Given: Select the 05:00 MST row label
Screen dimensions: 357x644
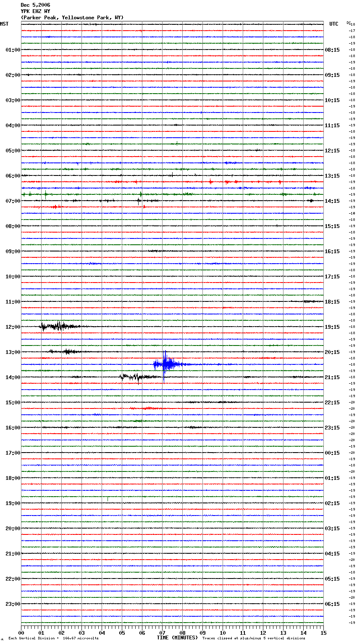Looking at the screenshot, I should tap(13, 151).
